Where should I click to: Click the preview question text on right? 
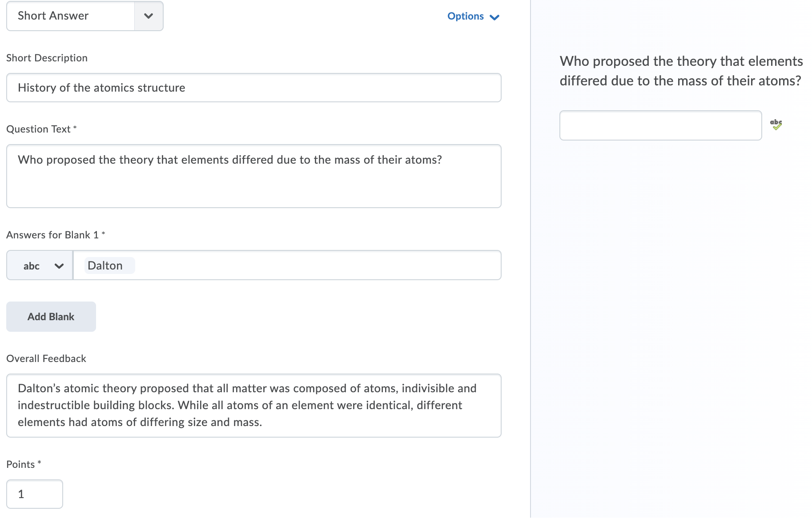[x=680, y=71]
